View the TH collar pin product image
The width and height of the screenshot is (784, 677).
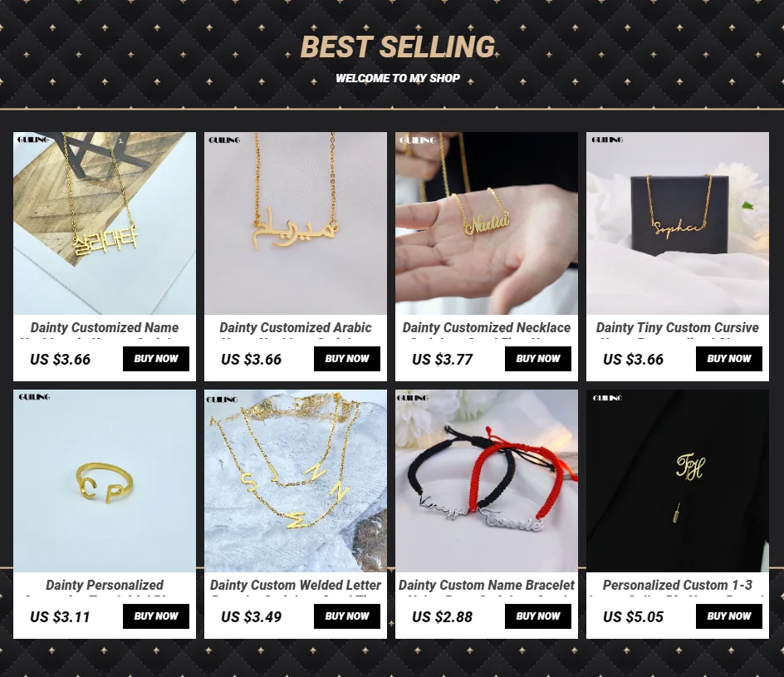tap(678, 481)
